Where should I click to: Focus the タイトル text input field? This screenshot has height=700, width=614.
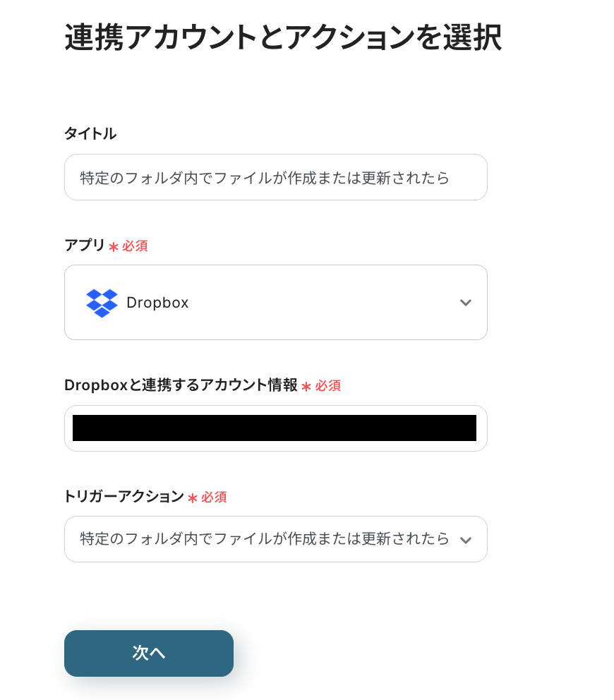click(x=275, y=178)
